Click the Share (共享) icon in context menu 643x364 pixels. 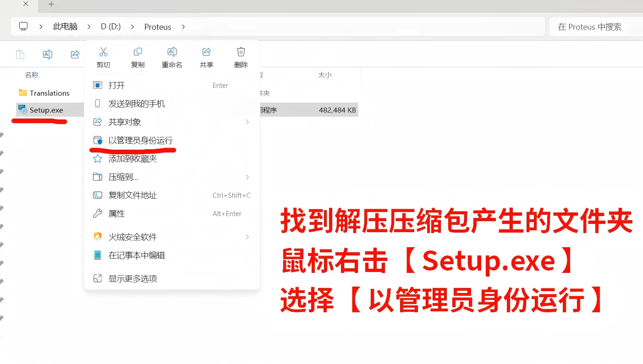click(x=207, y=52)
